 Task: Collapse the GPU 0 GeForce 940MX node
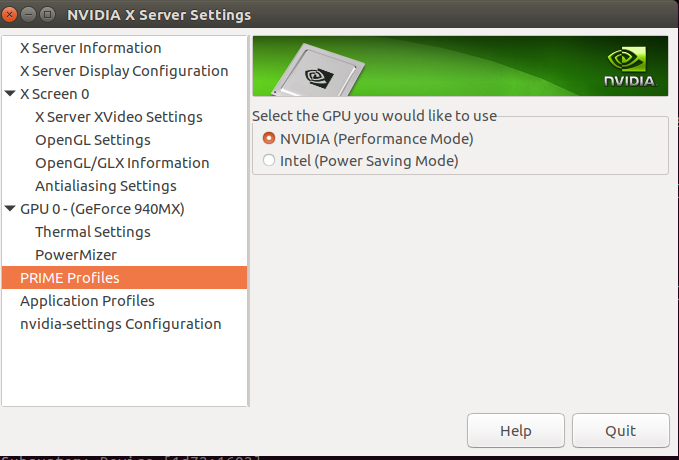point(10,208)
